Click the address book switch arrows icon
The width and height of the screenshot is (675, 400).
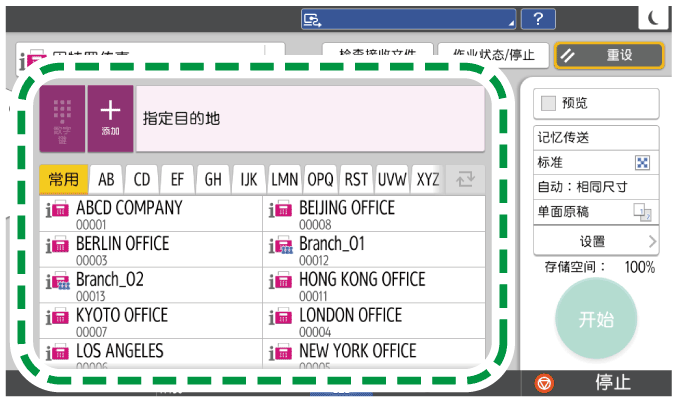coord(465,180)
